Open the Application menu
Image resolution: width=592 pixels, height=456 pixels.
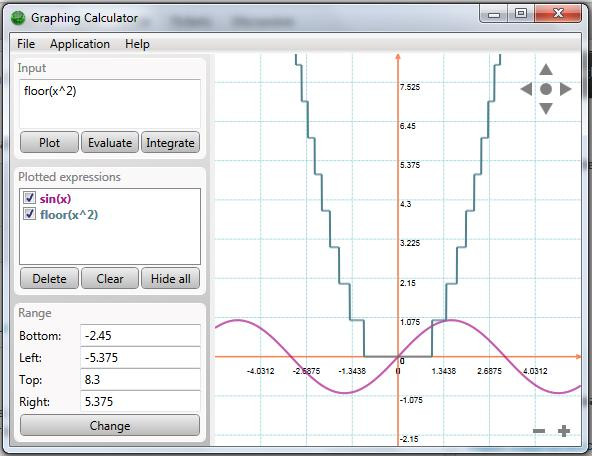[x=80, y=44]
